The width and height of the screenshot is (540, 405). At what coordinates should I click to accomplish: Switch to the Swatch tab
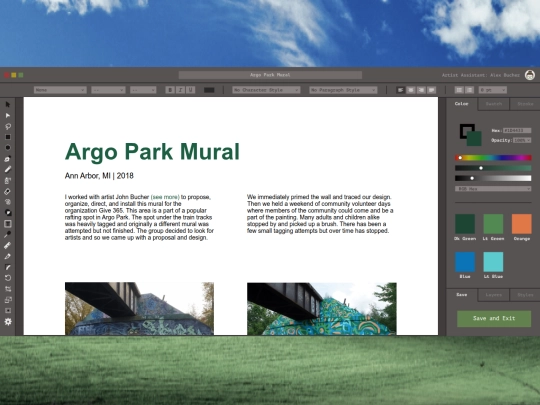[x=494, y=104]
